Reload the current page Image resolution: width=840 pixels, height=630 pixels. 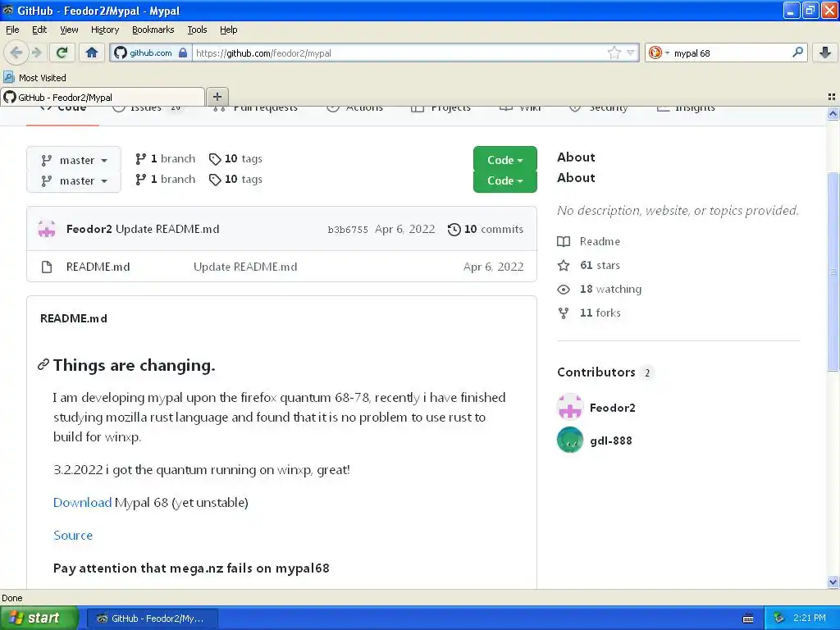point(62,52)
